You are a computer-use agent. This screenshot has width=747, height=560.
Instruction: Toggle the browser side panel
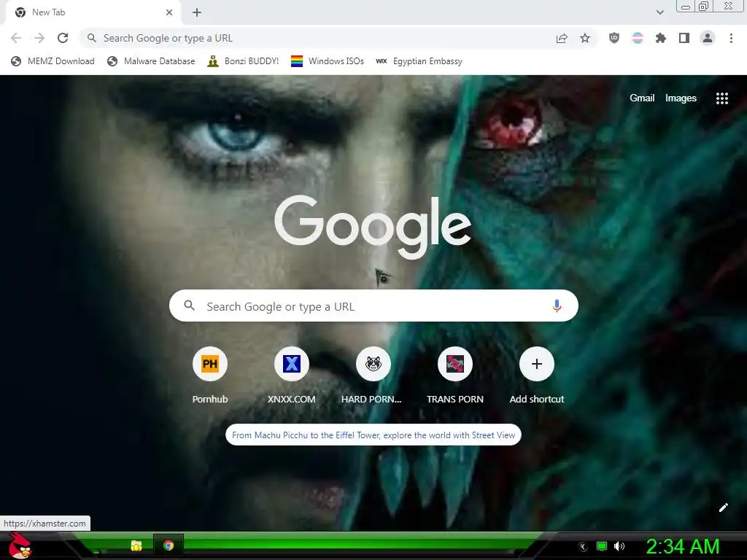pyautogui.click(x=684, y=38)
